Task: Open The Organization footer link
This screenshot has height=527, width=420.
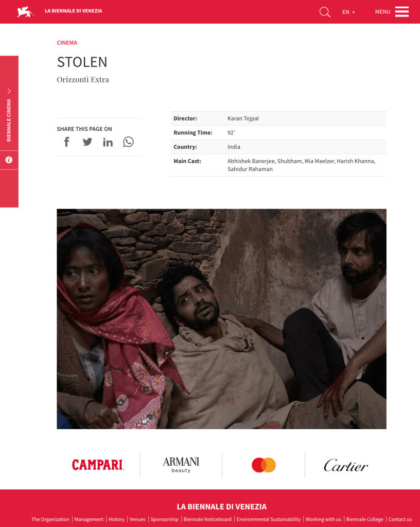Action: click(50, 519)
